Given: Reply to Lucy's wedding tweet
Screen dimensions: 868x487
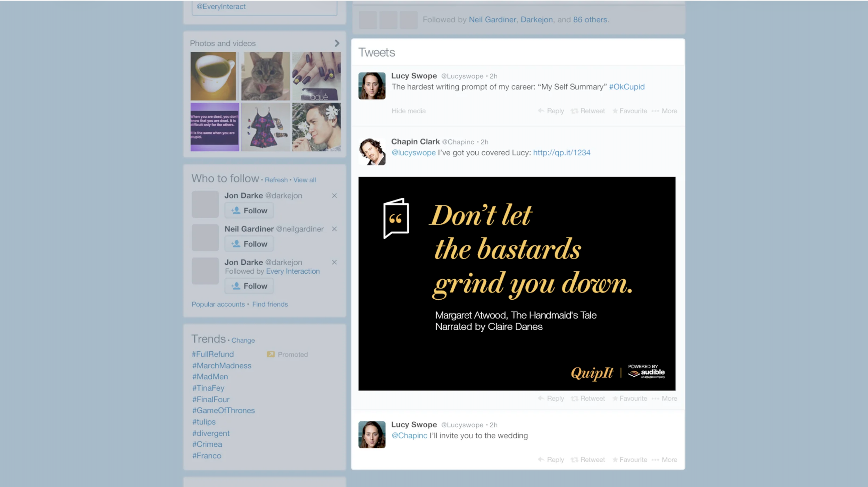Looking at the screenshot, I should click(551, 460).
